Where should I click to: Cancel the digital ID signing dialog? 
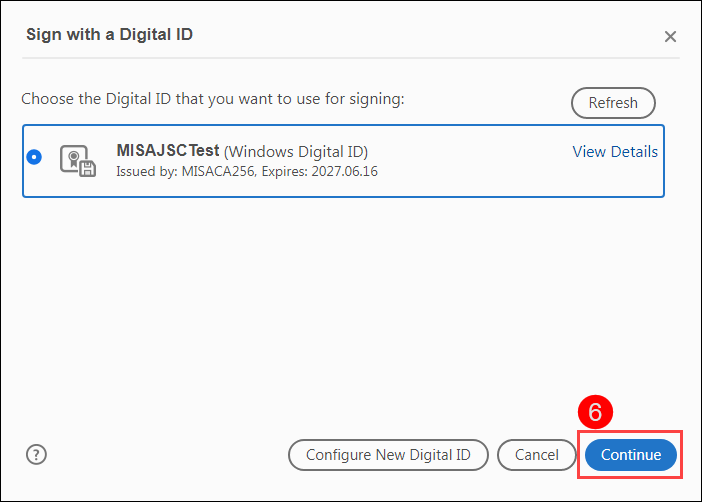tap(536, 455)
